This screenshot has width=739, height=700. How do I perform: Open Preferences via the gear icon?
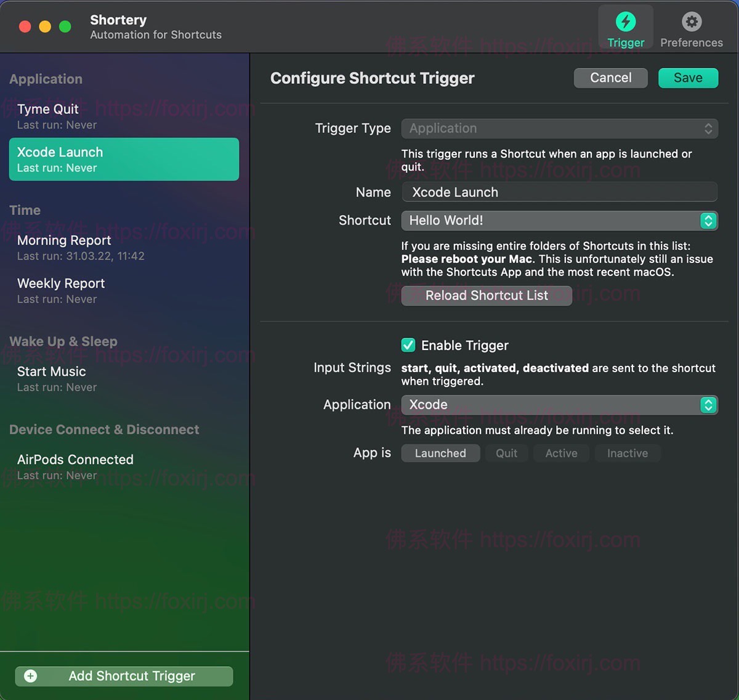[x=692, y=22]
